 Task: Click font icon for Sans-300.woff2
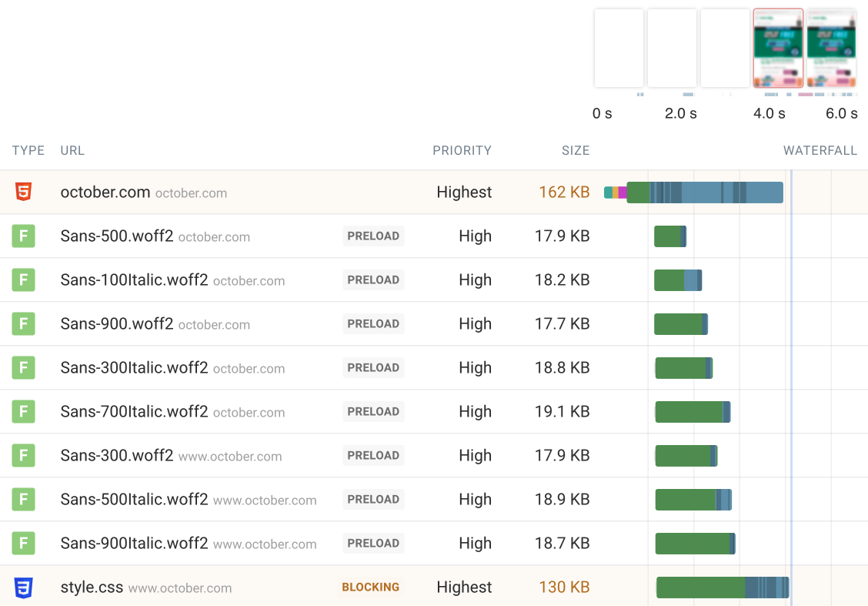[x=23, y=455]
